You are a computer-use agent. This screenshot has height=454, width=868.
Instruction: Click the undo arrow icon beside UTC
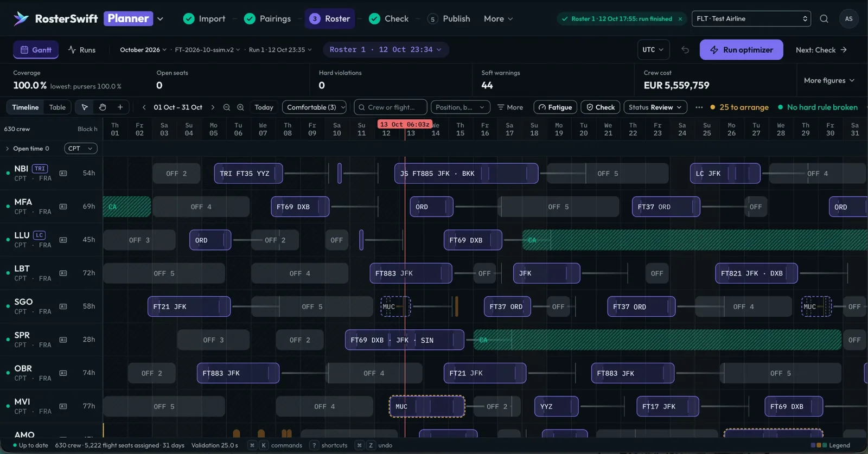[x=685, y=50]
